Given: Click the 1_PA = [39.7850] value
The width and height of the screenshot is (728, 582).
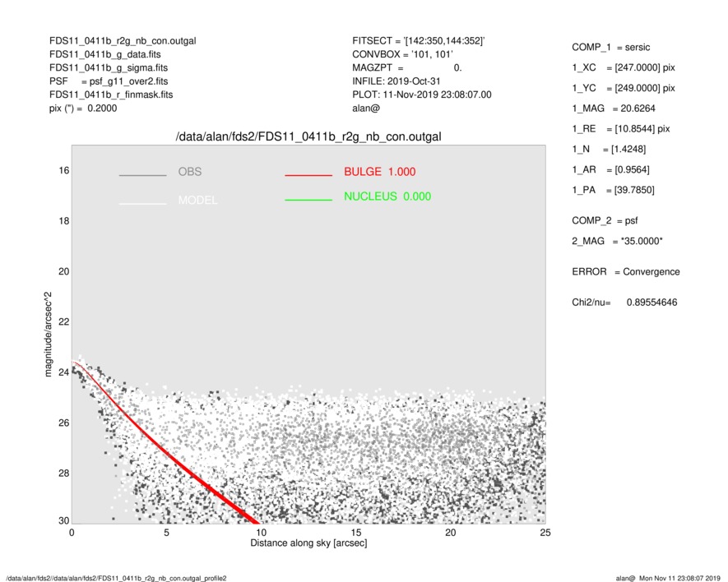Looking at the screenshot, I should click(614, 190).
